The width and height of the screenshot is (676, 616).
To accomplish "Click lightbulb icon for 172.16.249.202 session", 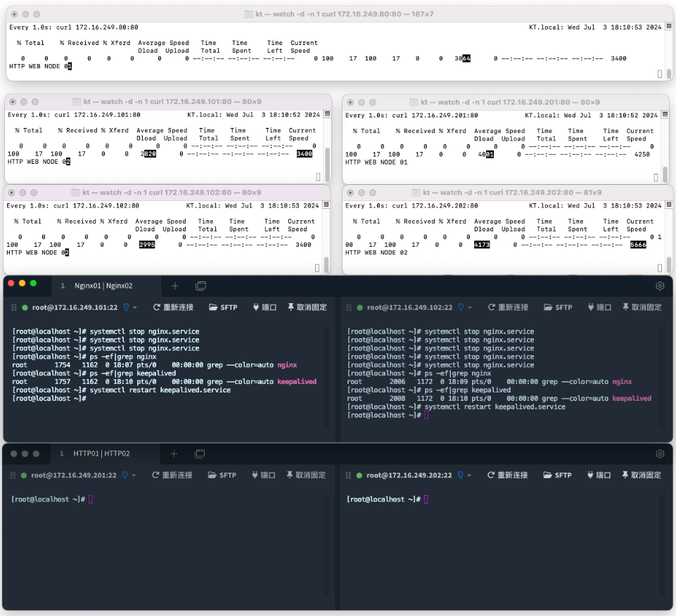I will 461,475.
